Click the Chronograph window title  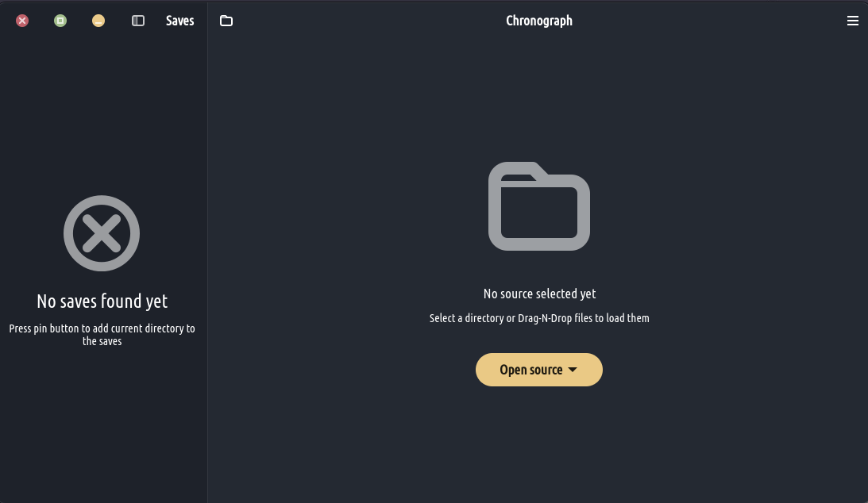(539, 21)
